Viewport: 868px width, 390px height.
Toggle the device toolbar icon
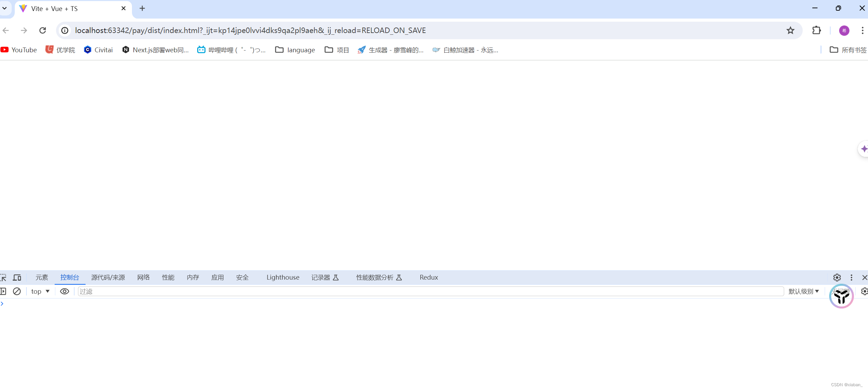click(x=17, y=278)
